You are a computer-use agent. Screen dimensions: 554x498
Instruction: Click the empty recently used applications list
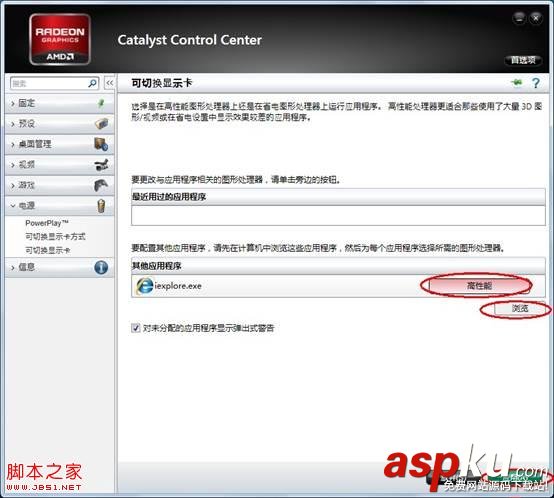(338, 215)
